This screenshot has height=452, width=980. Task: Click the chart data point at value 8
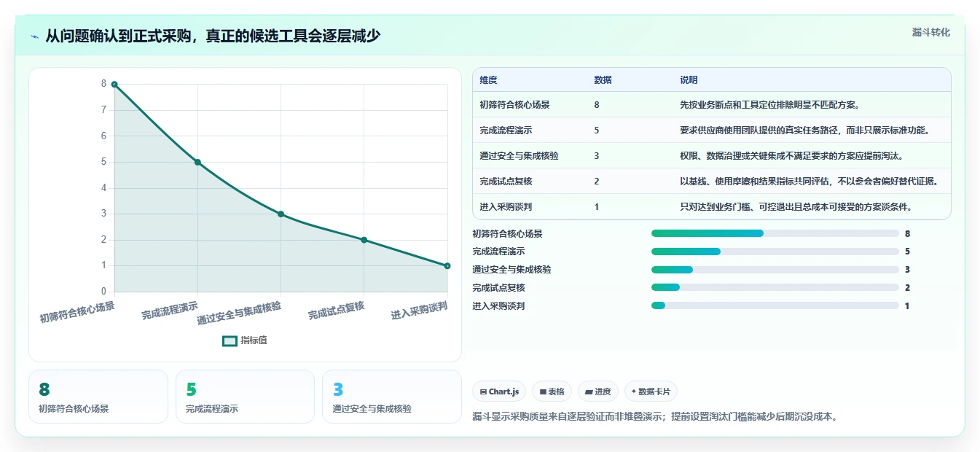(114, 85)
